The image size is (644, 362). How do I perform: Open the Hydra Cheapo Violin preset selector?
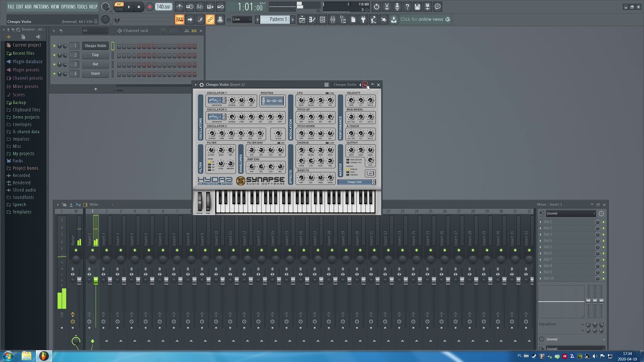(x=357, y=182)
